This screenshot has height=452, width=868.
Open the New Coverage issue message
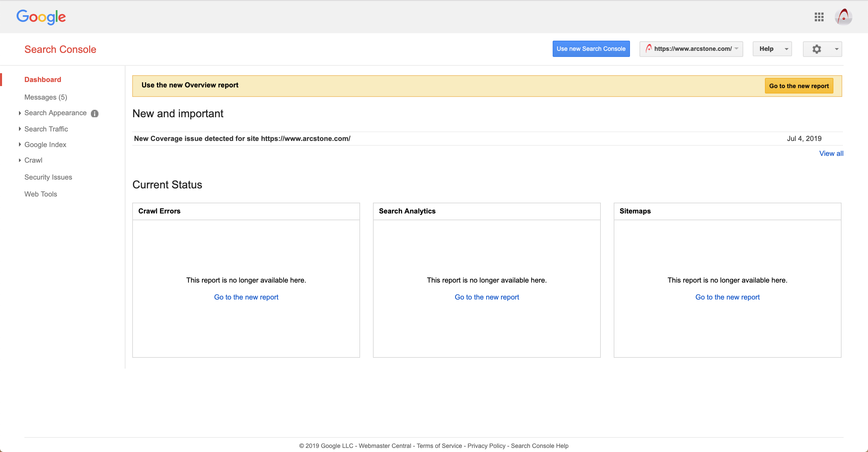[242, 139]
